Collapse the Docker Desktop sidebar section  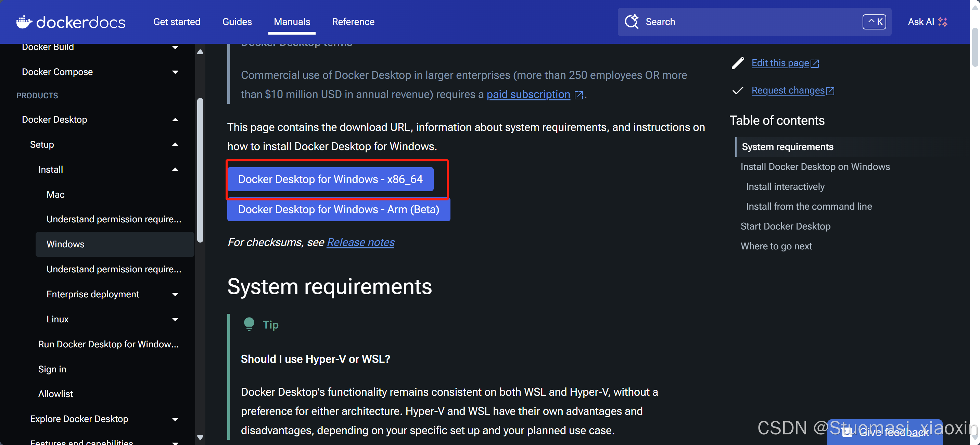point(175,120)
